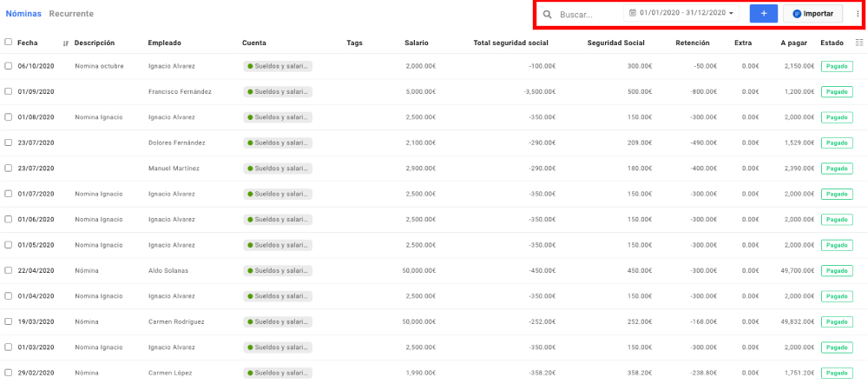Click the A pagar value '1,751.20€'

(x=799, y=373)
